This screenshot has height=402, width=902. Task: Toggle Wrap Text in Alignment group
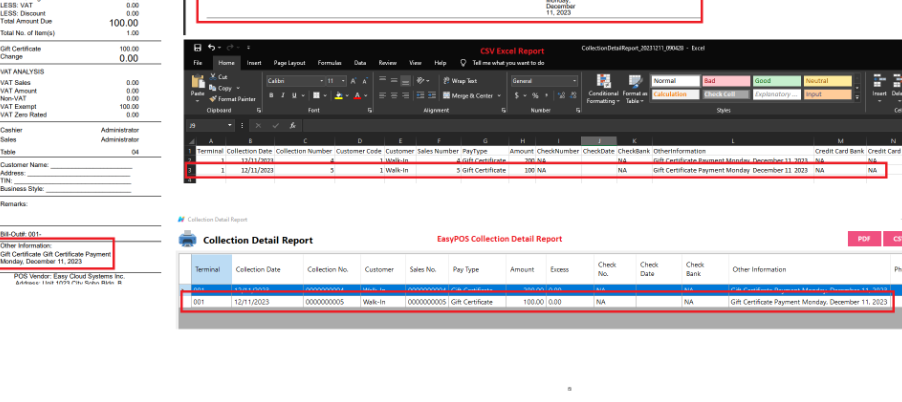click(x=460, y=81)
